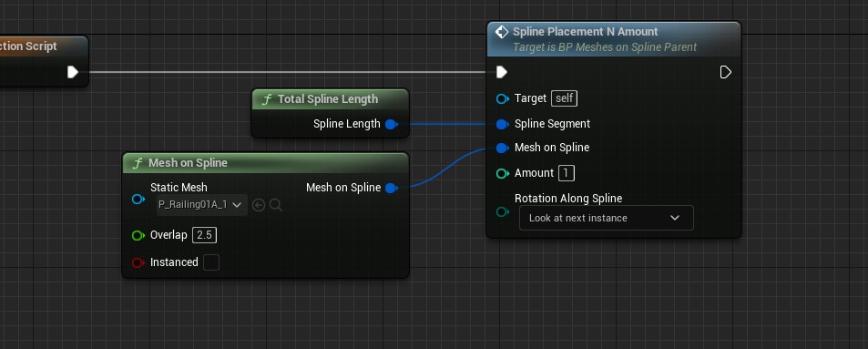Click the Target input pin
This screenshot has width=868, height=349.
click(503, 98)
